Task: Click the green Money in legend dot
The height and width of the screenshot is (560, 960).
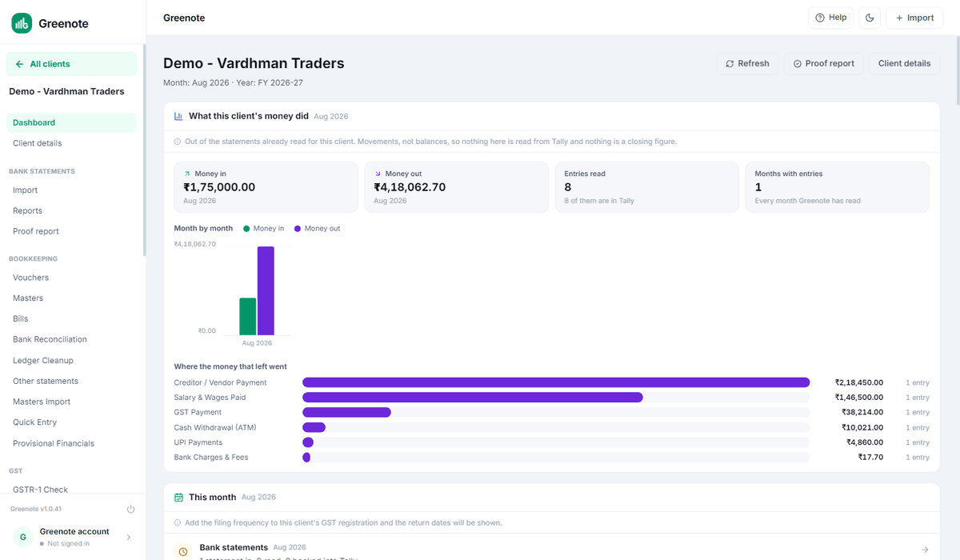Action: click(246, 229)
